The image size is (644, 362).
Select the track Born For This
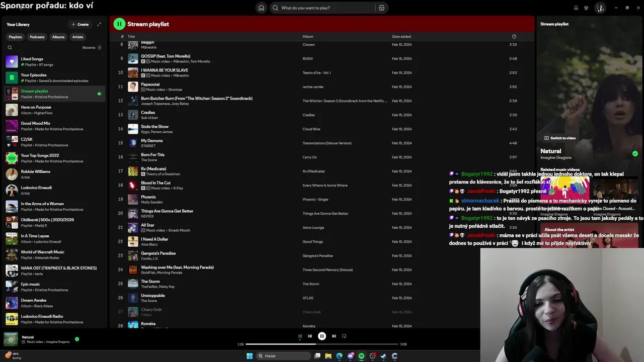click(321, 157)
